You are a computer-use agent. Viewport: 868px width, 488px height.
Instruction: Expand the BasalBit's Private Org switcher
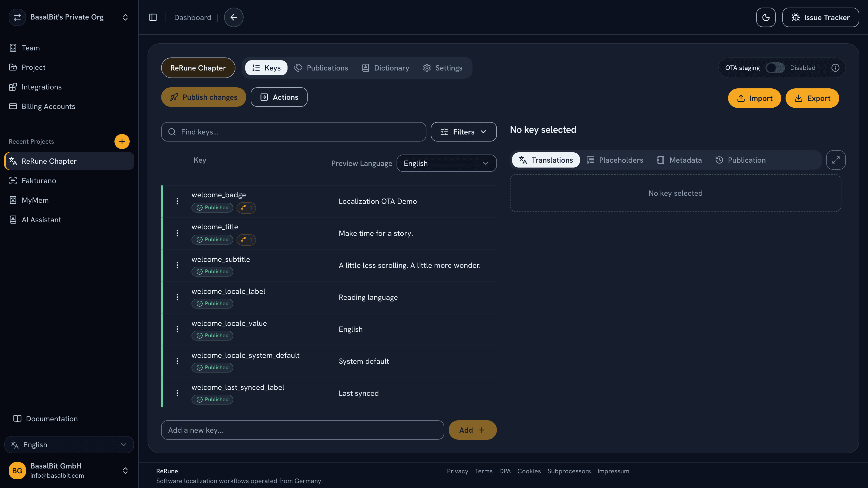point(69,17)
